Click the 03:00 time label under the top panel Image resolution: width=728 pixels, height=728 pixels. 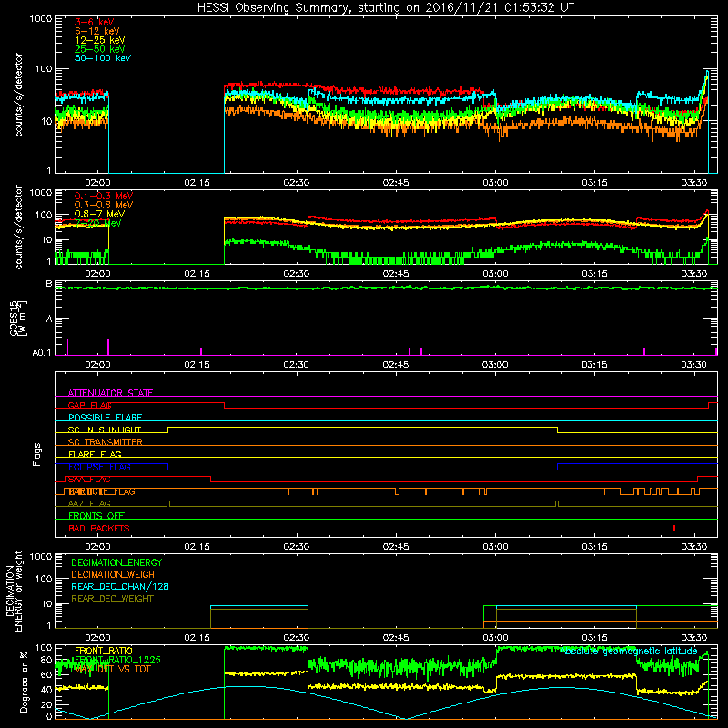(495, 183)
